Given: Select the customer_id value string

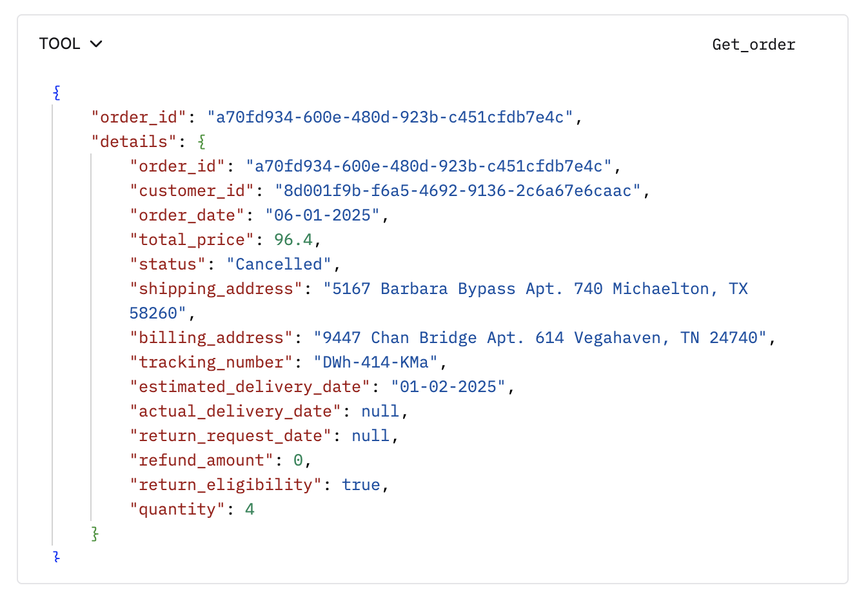Looking at the screenshot, I should [458, 191].
